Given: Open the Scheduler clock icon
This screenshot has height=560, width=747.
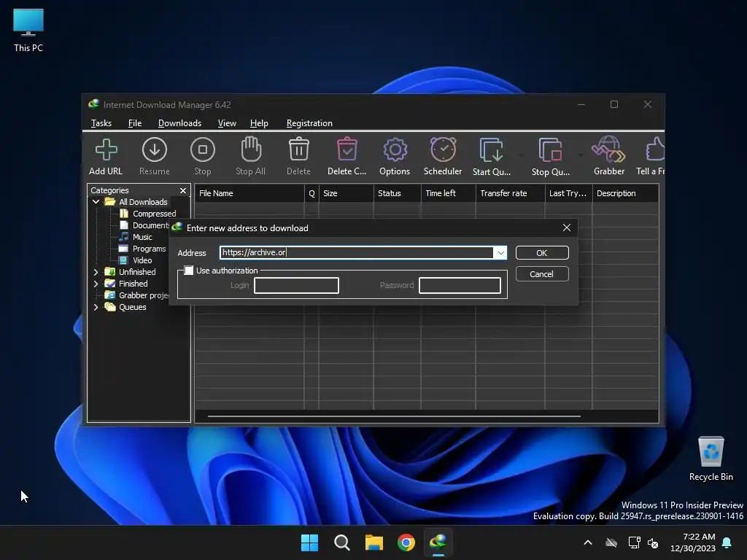Looking at the screenshot, I should pyautogui.click(x=443, y=156).
